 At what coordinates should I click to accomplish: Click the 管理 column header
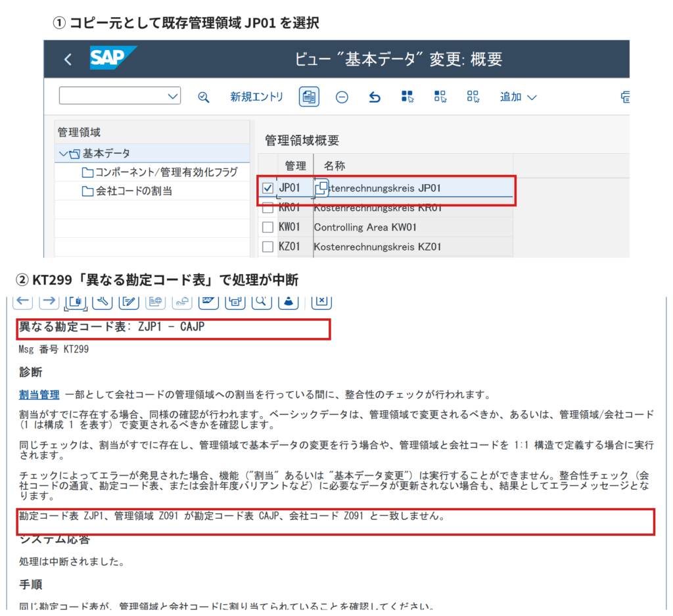295,166
